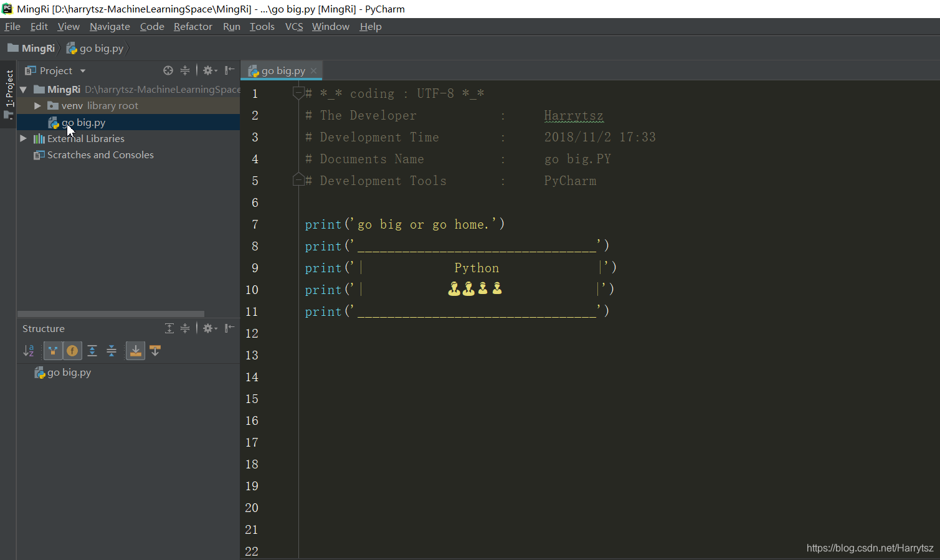Image resolution: width=940 pixels, height=560 pixels.
Task: Select go big.py editor tab
Action: pos(283,71)
